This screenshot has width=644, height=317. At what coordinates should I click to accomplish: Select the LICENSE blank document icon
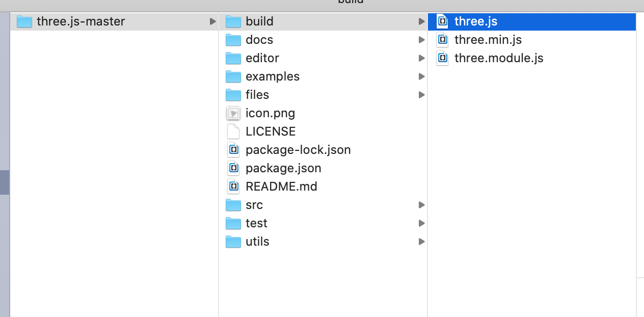coord(233,131)
